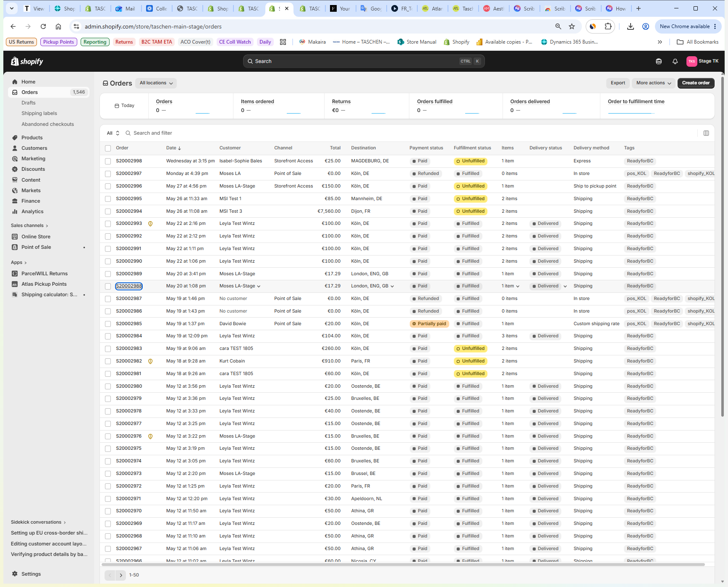Click the Chrome address bar URL
The image size is (728, 587).
point(153,26)
